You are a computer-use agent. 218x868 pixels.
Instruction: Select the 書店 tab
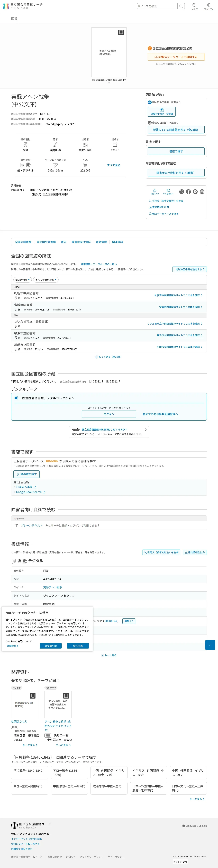pyautogui.click(x=64, y=242)
